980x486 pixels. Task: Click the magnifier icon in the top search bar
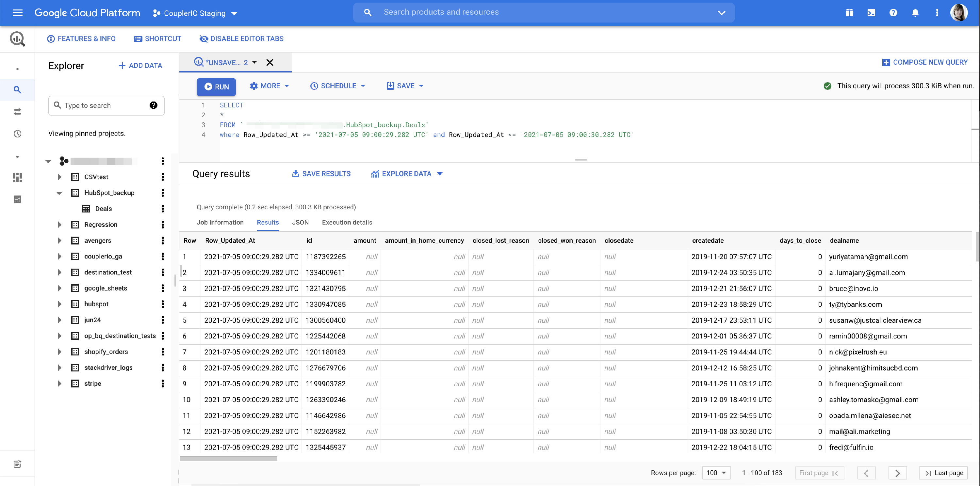pyautogui.click(x=367, y=12)
